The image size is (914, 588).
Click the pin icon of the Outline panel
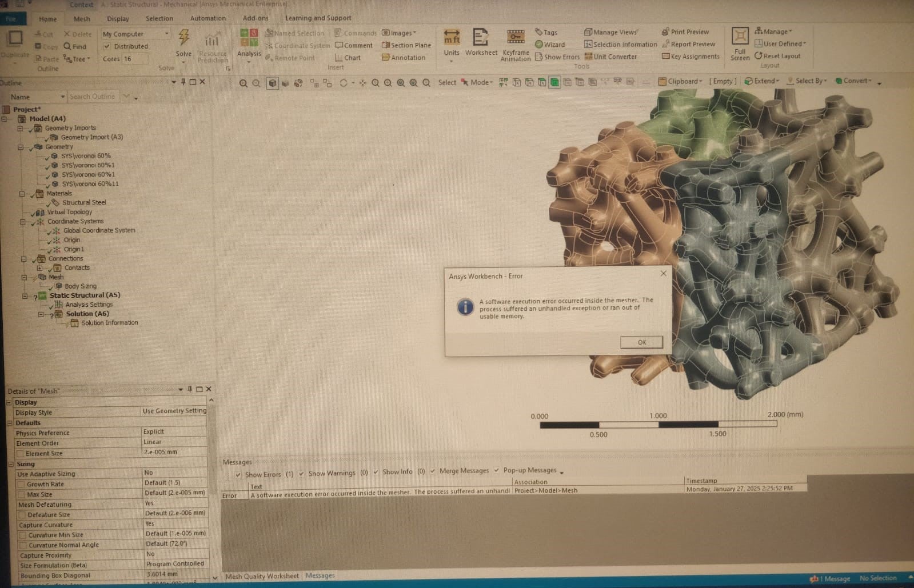point(183,82)
